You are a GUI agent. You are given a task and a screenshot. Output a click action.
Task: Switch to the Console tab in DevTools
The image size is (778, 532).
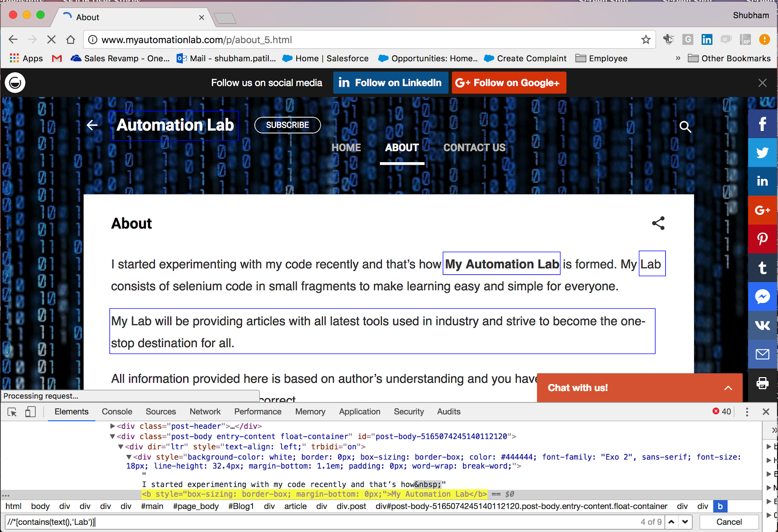point(117,411)
